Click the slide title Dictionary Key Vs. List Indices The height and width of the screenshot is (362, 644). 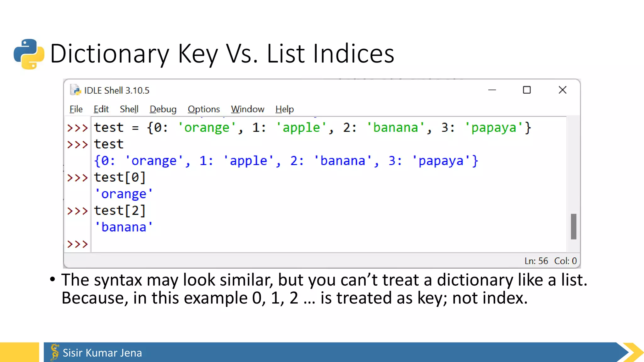tap(222, 54)
